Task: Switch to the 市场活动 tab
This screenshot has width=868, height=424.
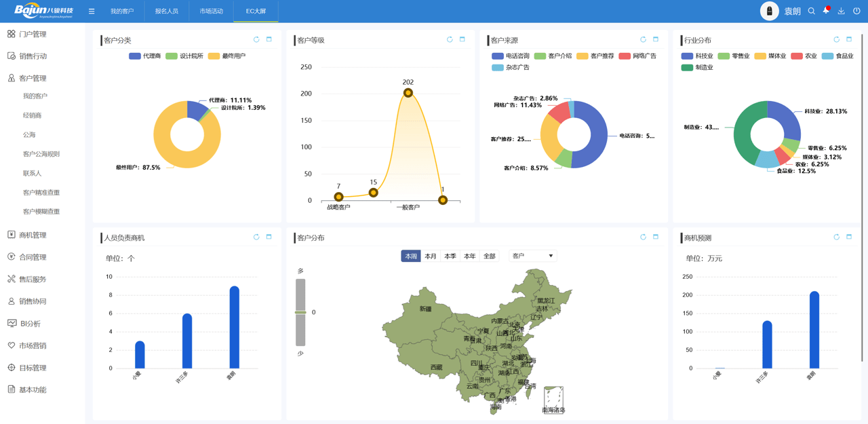Action: pyautogui.click(x=211, y=12)
